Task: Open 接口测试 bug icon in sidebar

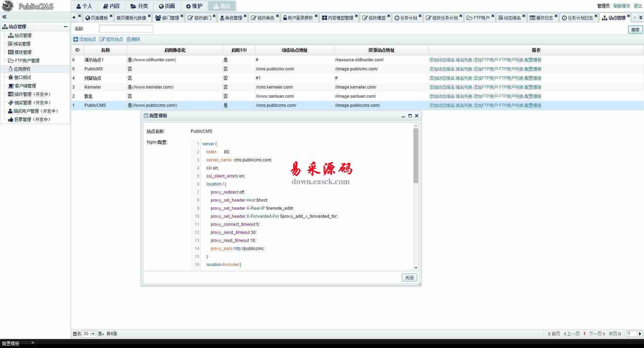Action: (11, 77)
